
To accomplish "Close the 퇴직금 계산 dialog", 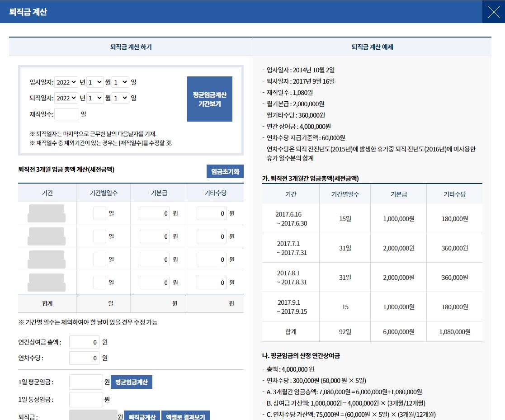I will 493,12.
